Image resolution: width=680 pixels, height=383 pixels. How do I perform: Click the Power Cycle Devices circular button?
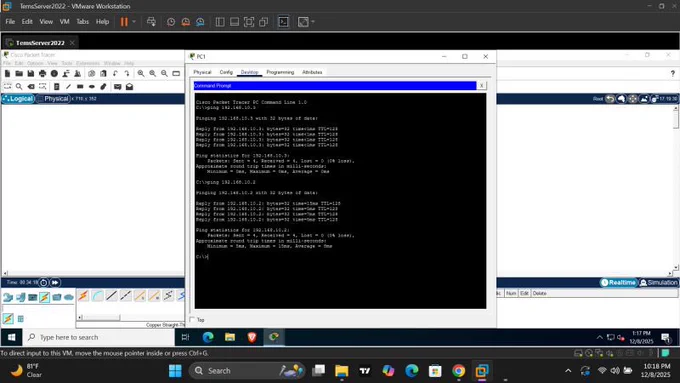coord(43,282)
